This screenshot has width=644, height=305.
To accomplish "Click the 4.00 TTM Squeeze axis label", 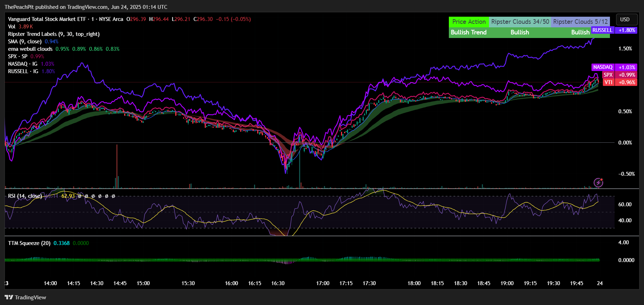I will pos(623,243).
